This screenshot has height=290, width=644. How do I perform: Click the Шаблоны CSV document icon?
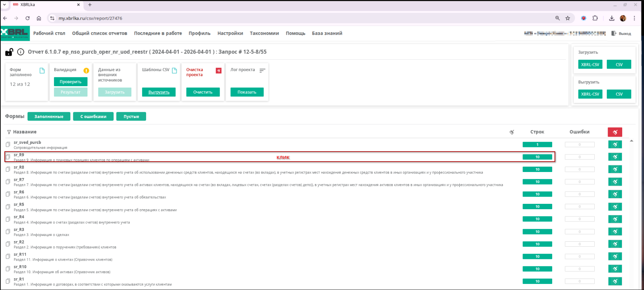(174, 70)
